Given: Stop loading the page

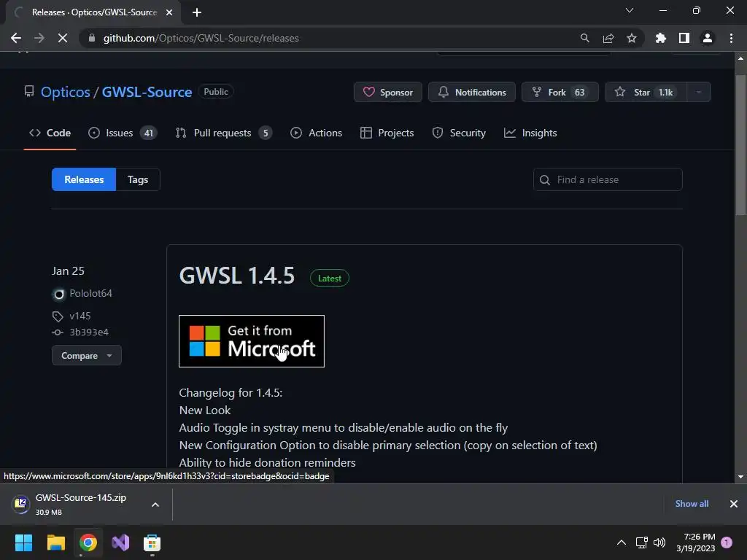Looking at the screenshot, I should coord(63,38).
